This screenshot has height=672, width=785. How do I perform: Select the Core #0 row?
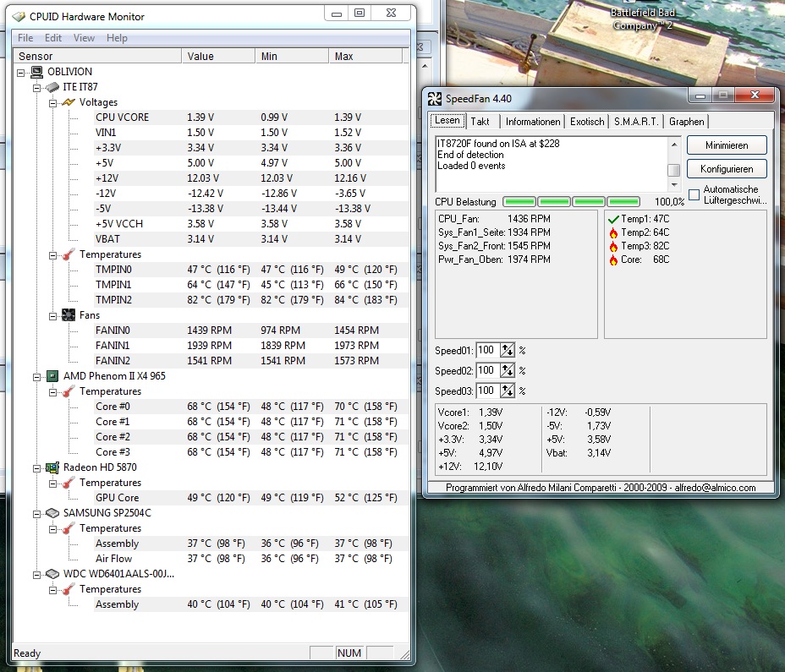tap(250, 407)
